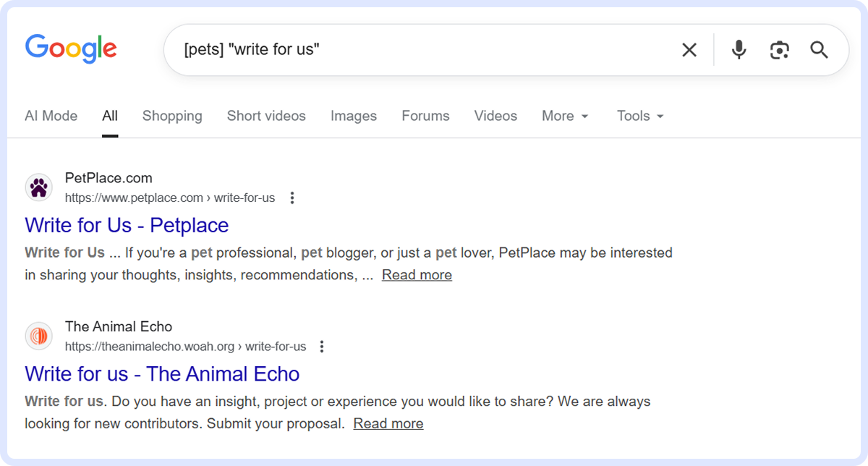Open "Write for Us - Petplace" result

127,225
